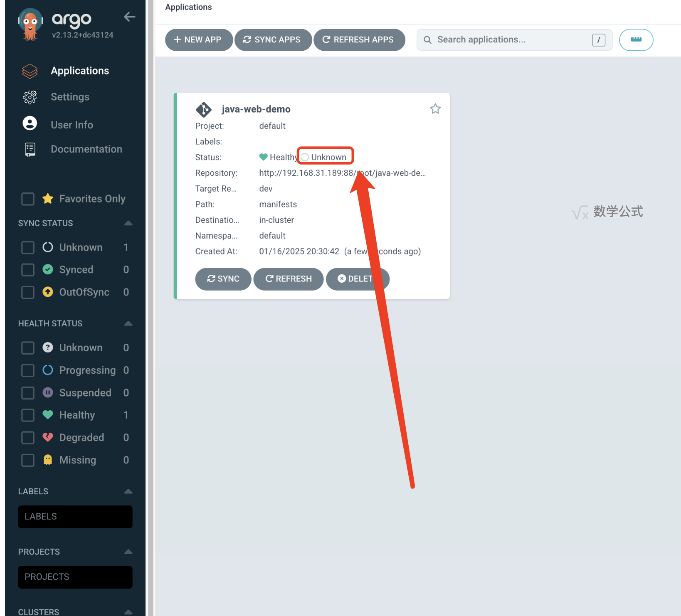
Task: Open the User Info menu item
Action: pos(72,125)
